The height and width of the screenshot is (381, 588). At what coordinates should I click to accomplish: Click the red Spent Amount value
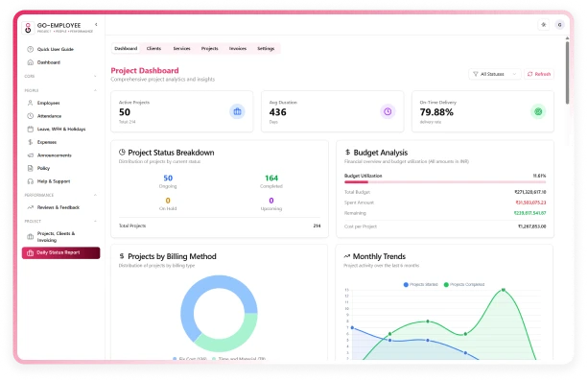point(530,202)
